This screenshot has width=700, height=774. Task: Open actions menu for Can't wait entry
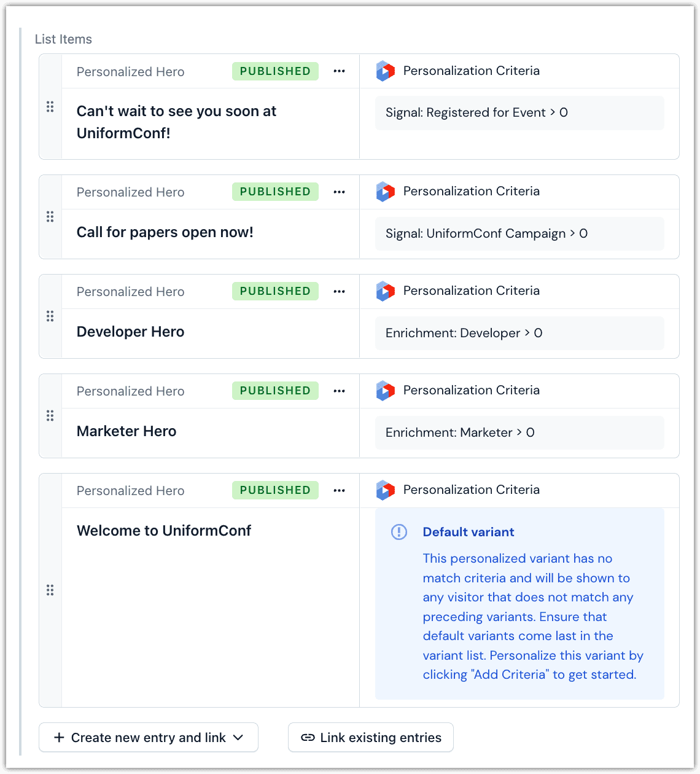point(339,71)
